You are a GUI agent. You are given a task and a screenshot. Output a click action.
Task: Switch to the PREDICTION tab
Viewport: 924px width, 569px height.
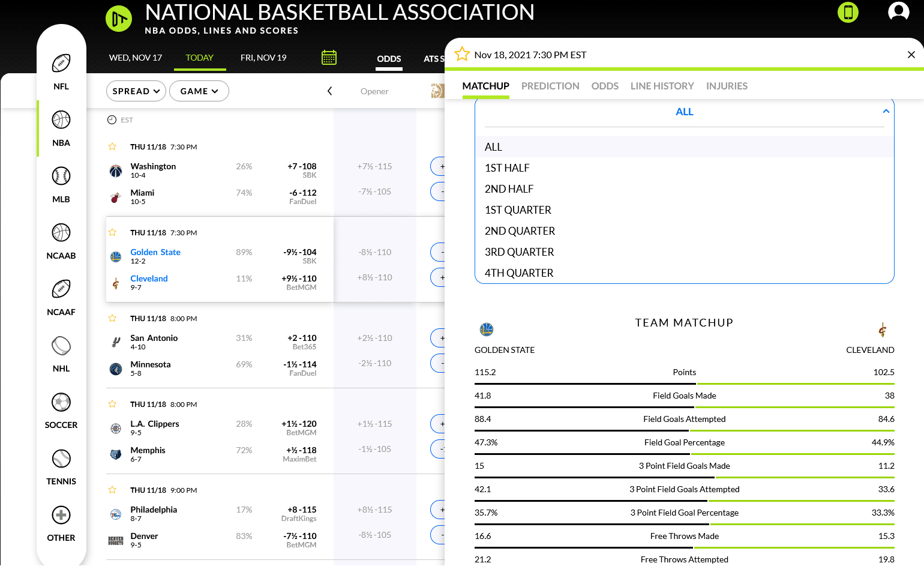[550, 86]
